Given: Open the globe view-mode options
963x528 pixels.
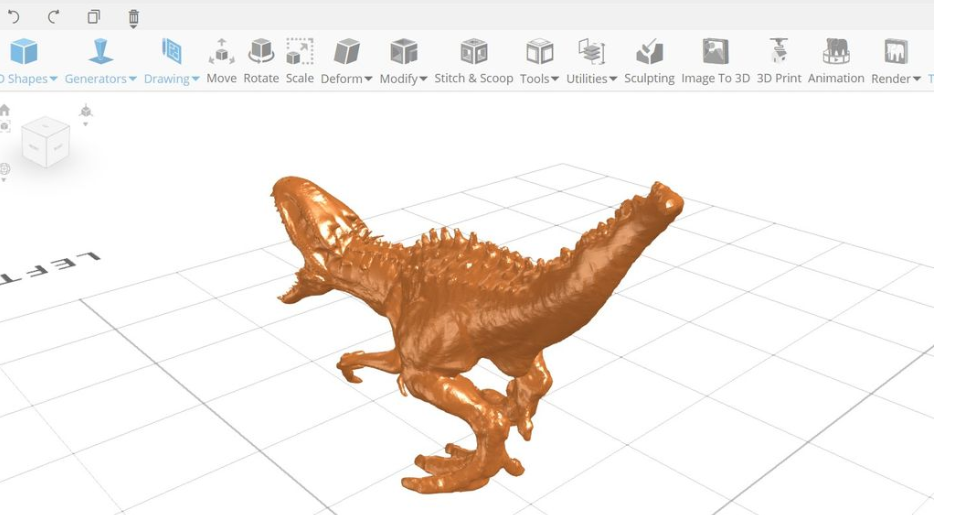Looking at the screenshot, I should [x=5, y=171].
